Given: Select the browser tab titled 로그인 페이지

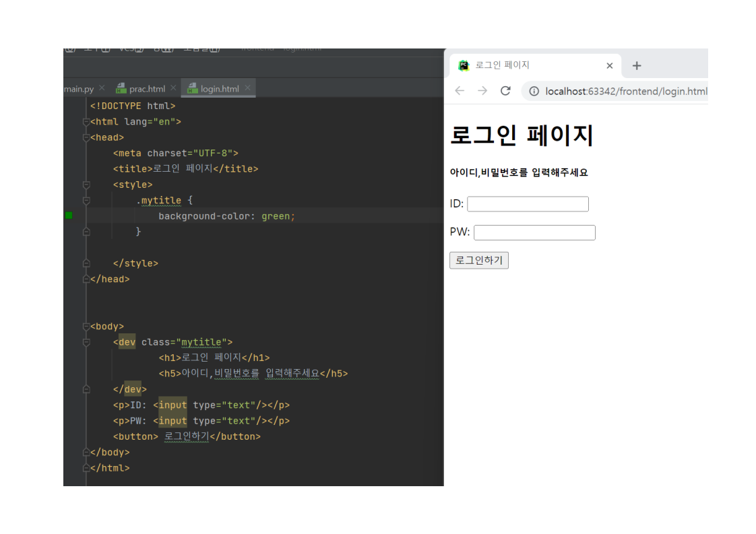Looking at the screenshot, I should pos(535,65).
